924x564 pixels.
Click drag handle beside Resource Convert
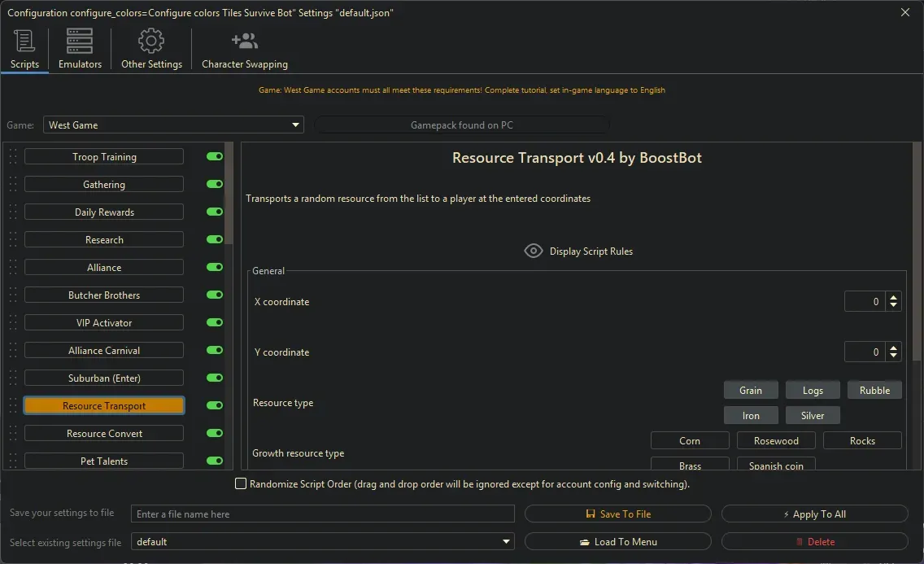13,434
